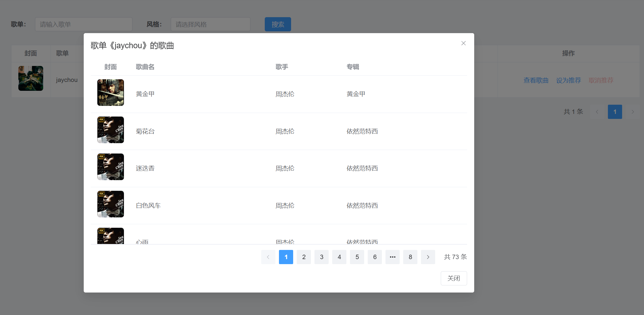
Task: Go to next page of songs list
Action: (x=428, y=257)
